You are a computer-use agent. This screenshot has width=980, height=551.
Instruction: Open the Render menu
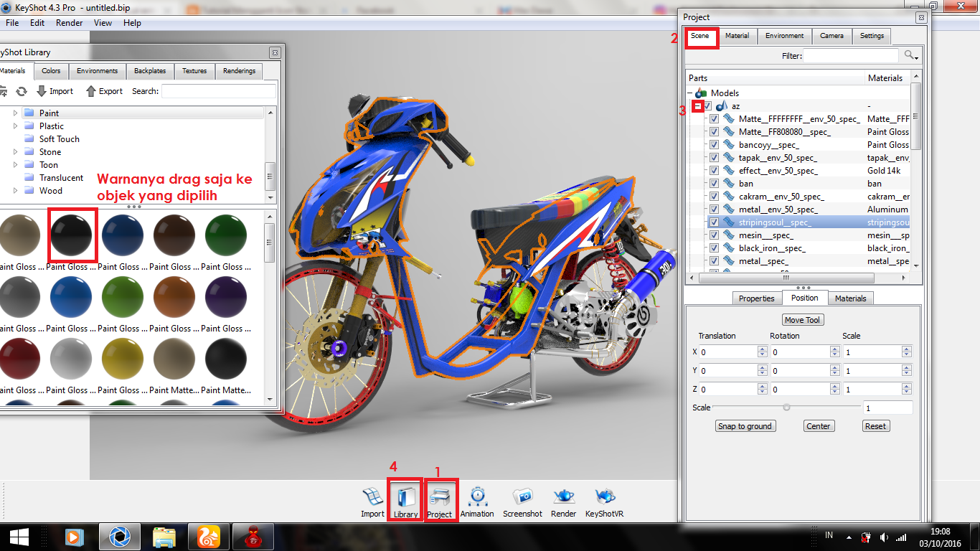point(70,23)
